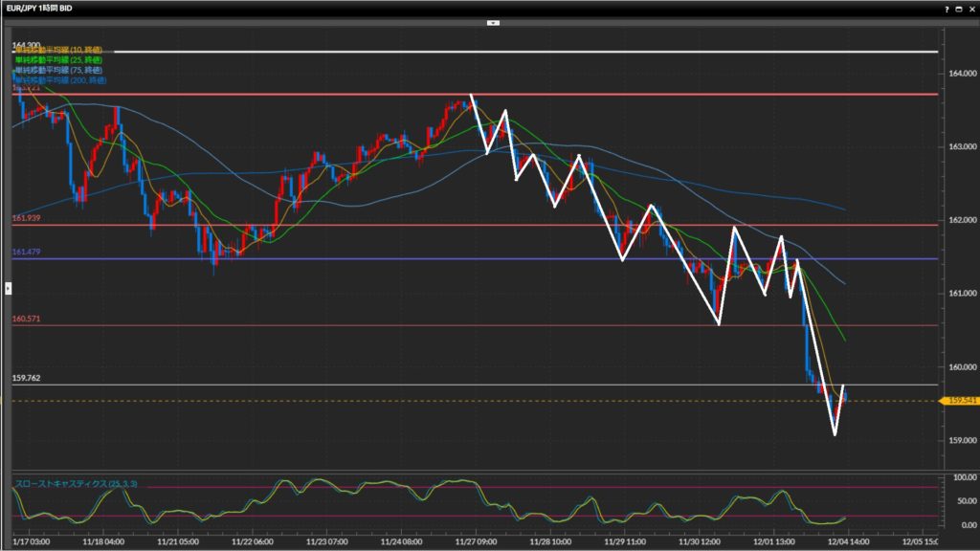Click the 11/27 09:00 time axis label
980x551 pixels.
[478, 540]
